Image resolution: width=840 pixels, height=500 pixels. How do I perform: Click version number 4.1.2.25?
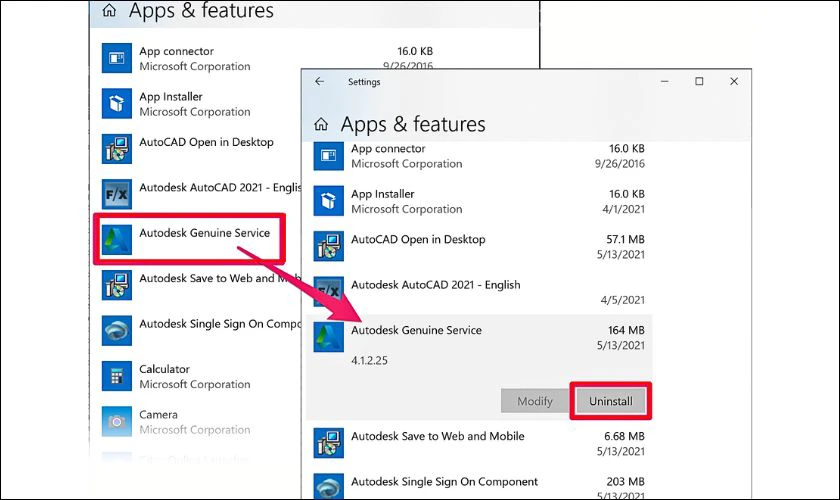point(369,360)
